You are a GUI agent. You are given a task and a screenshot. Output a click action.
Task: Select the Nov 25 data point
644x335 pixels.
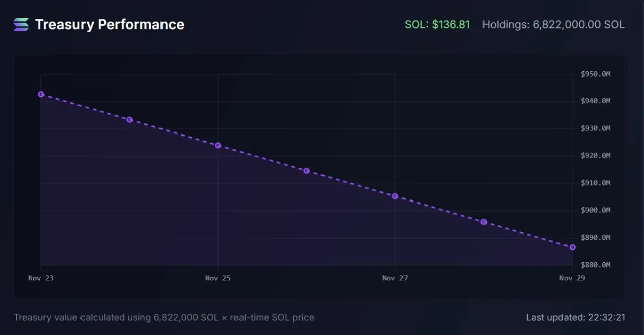218,145
